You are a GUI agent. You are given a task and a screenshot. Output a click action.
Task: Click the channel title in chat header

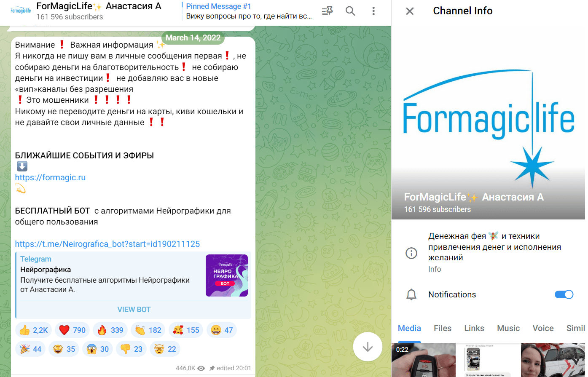click(x=99, y=6)
